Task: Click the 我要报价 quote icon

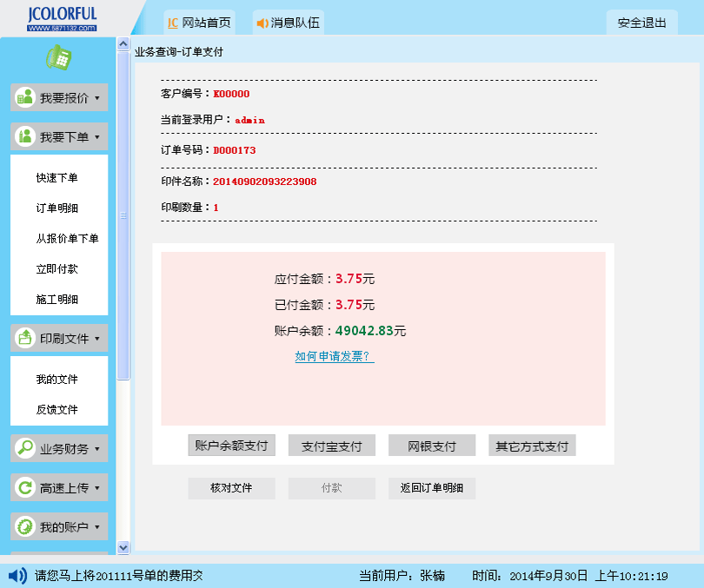Action: (x=25, y=98)
